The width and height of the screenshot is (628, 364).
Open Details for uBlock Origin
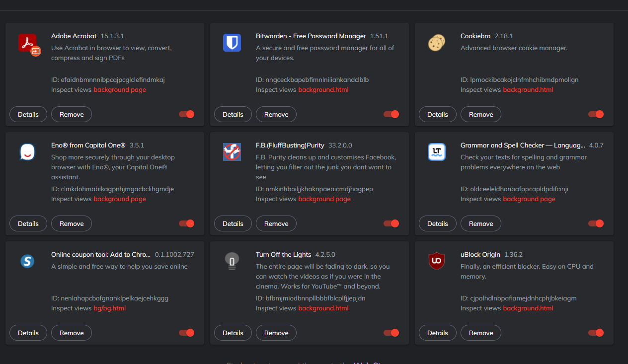(x=438, y=333)
